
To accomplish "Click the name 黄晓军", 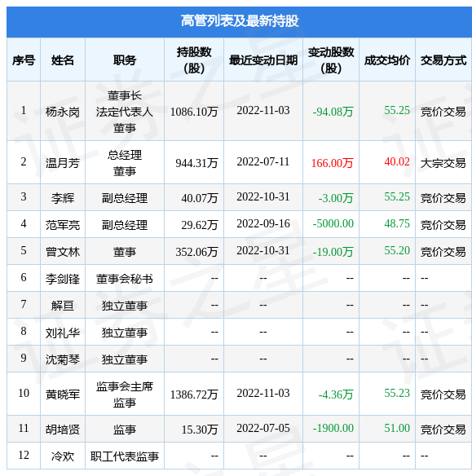I will click(x=63, y=394).
